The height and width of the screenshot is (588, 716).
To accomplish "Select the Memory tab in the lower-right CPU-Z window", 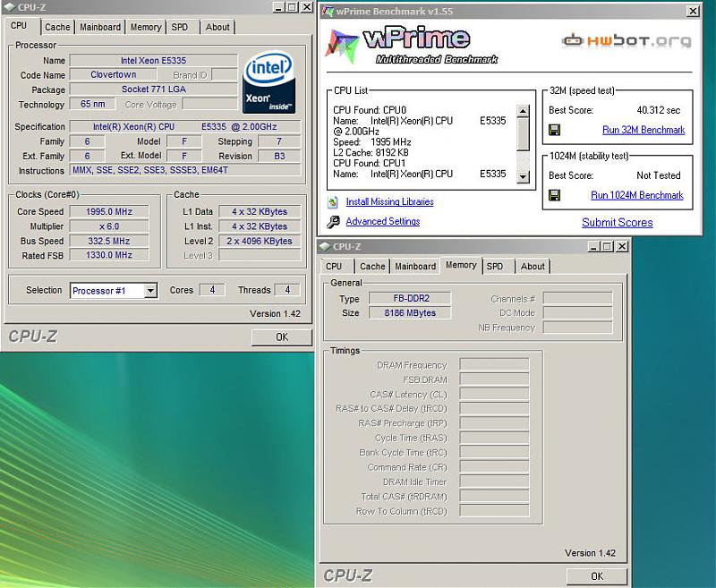I will pyautogui.click(x=461, y=265).
